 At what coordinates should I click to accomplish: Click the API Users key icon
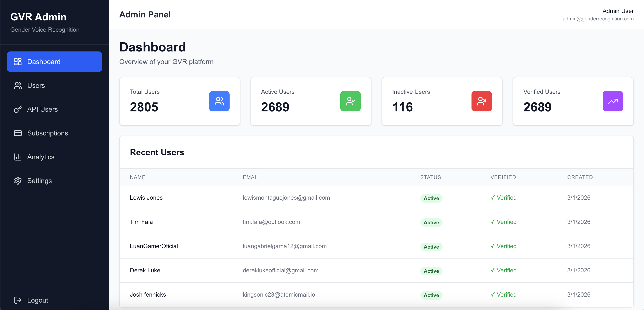(18, 109)
